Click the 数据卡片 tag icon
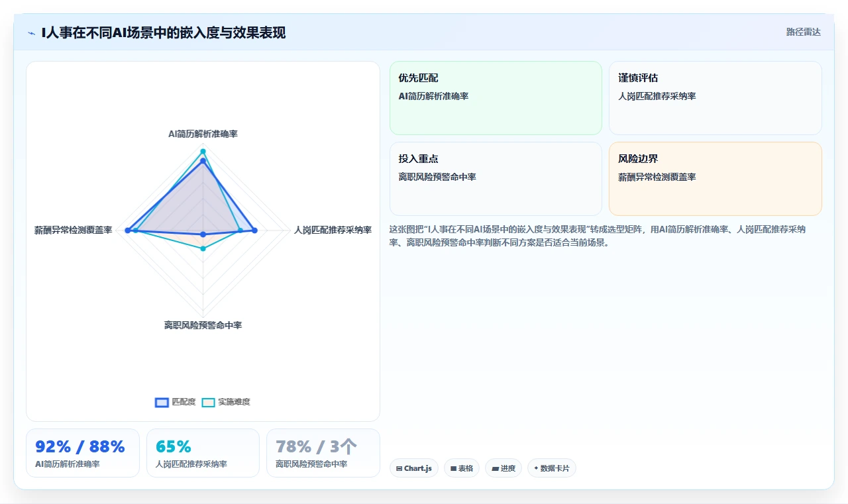This screenshot has width=848, height=504. coord(536,468)
